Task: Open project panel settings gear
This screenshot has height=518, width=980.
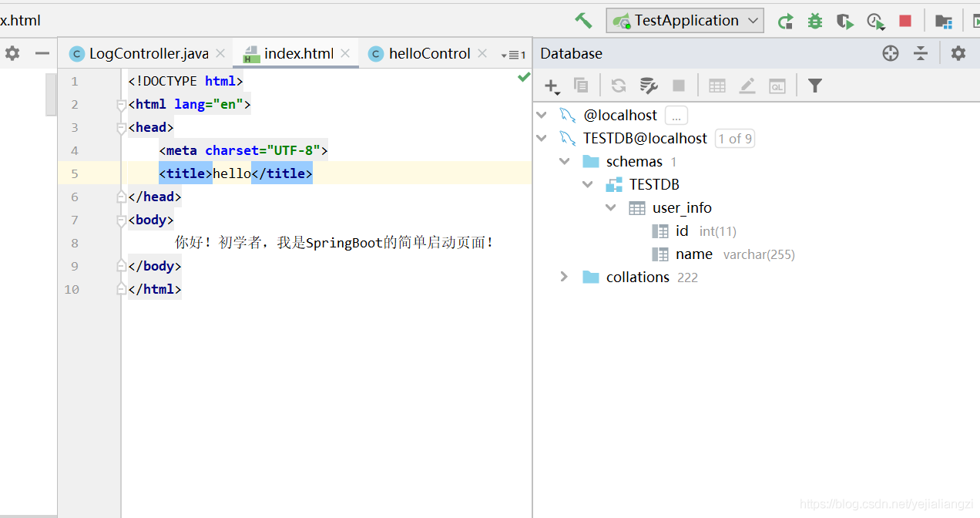Action: (12, 53)
